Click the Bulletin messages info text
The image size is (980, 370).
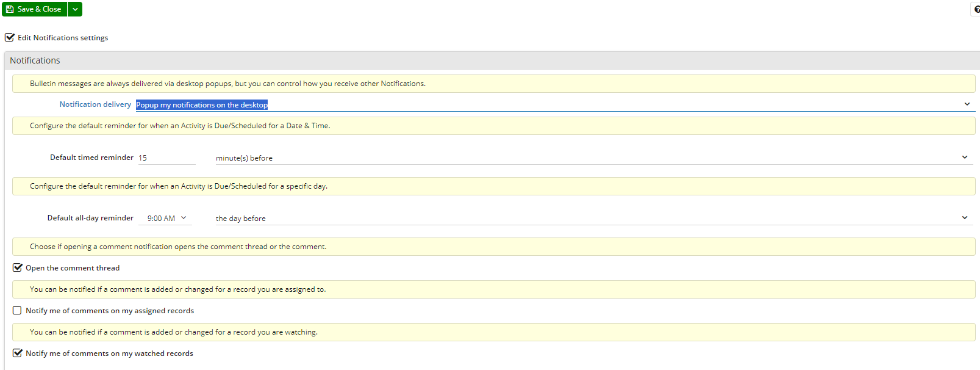click(227, 84)
